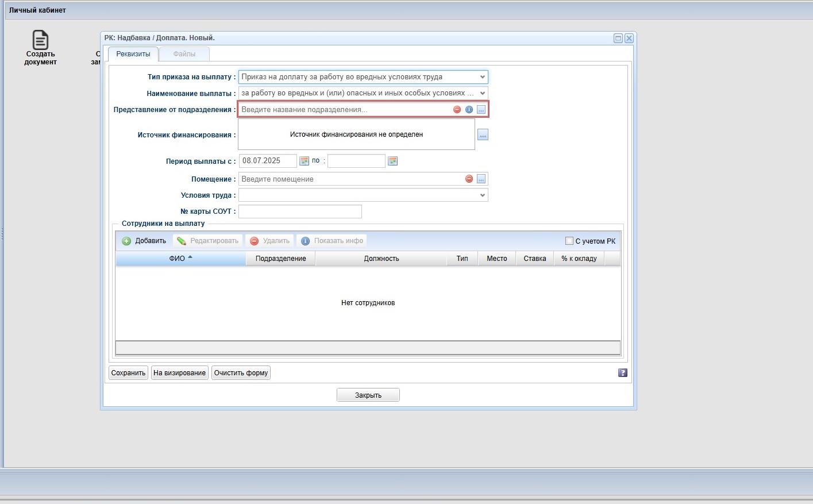This screenshot has height=504, width=813.
Task: Open подразделение browse dialog (ellipsis button)
Action: pos(481,110)
